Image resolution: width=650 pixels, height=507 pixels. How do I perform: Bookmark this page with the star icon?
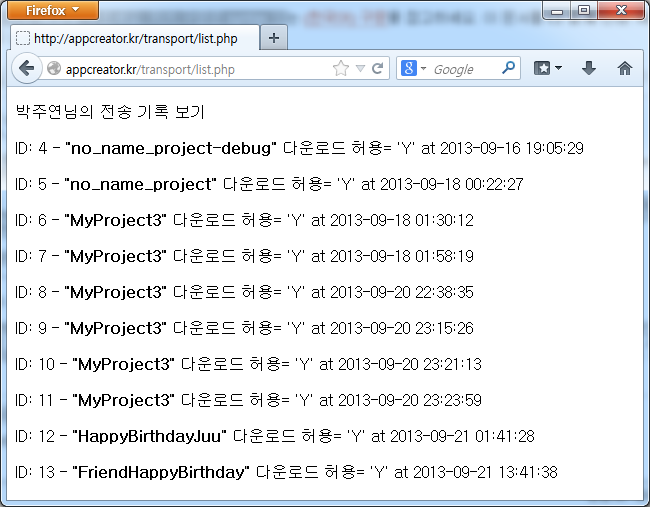(x=341, y=68)
